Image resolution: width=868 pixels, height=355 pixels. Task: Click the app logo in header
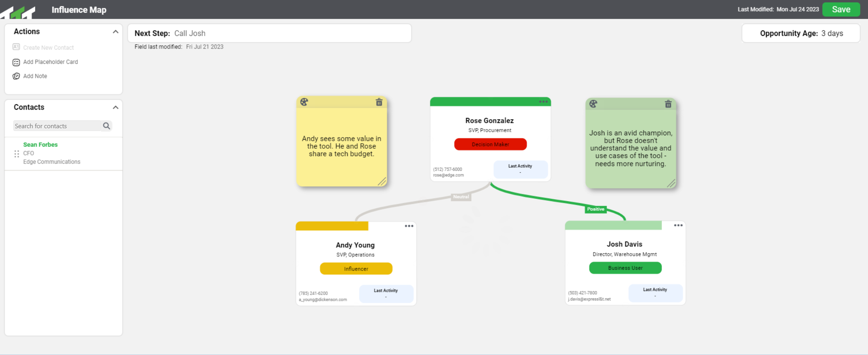click(18, 12)
